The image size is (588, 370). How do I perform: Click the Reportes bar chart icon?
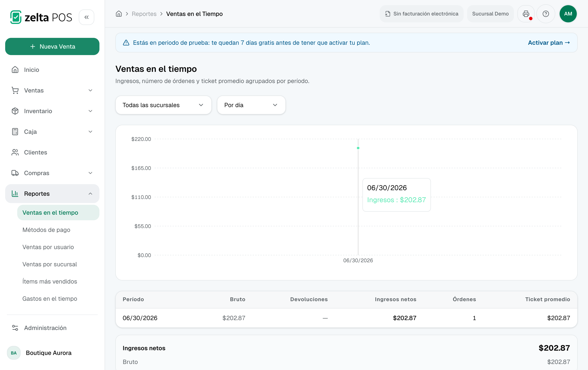[15, 194]
